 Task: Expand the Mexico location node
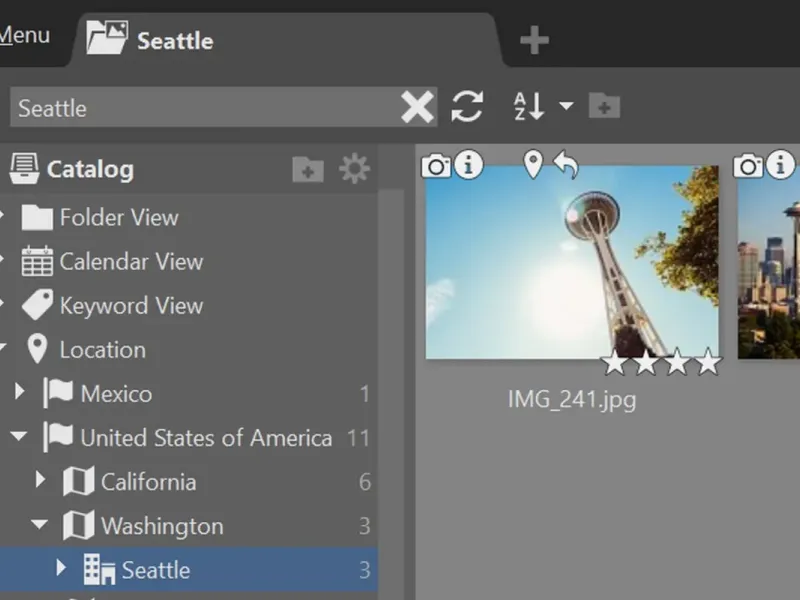(x=20, y=393)
